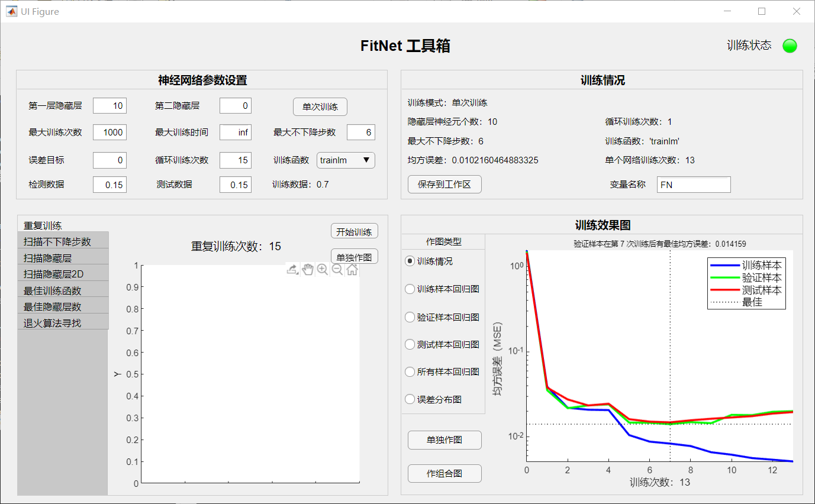Choose the 误差分布图 plot type

coord(410,399)
